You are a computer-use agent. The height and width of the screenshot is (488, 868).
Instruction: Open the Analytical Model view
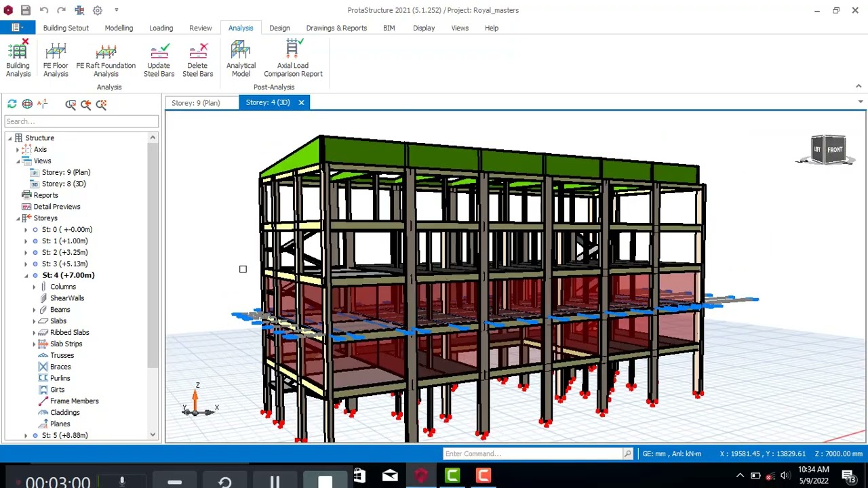click(x=241, y=60)
